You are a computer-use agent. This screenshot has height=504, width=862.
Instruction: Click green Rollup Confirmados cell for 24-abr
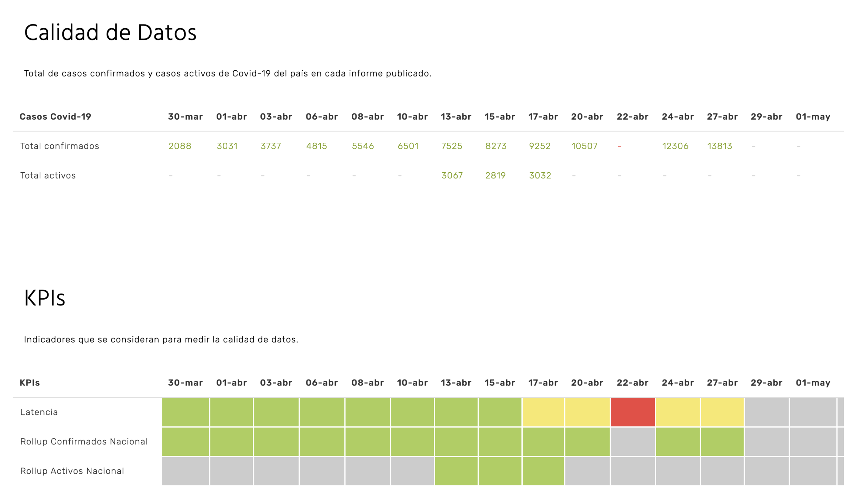click(678, 442)
